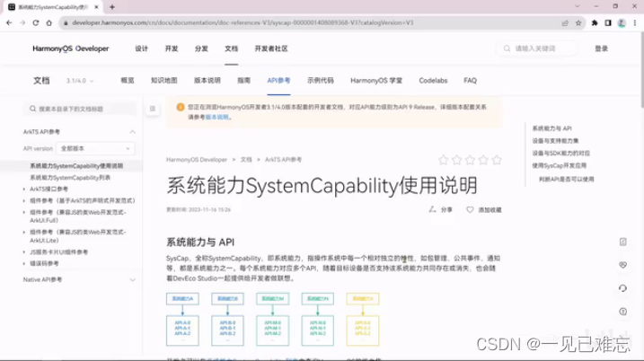Open 版本说明 link in the notice

tap(216, 117)
